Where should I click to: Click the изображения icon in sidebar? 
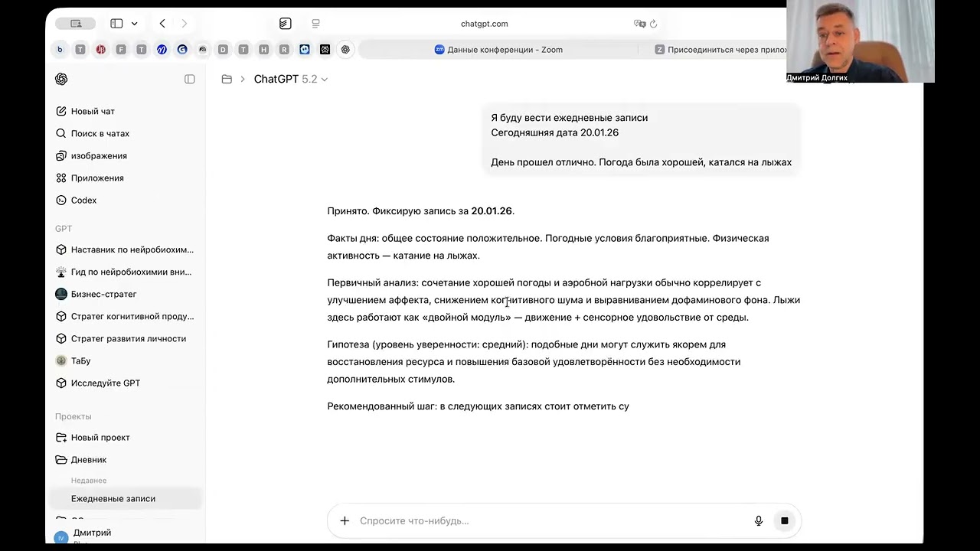[x=61, y=155]
